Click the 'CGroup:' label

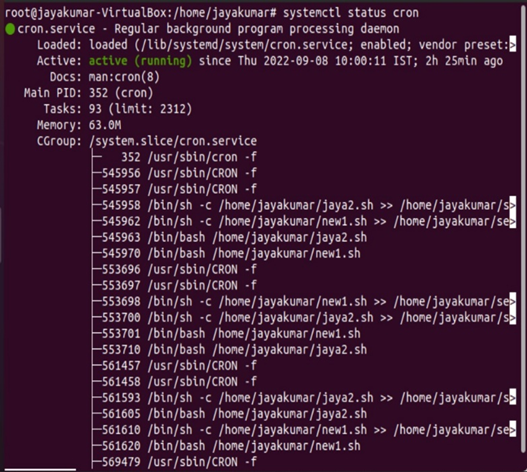59,141
